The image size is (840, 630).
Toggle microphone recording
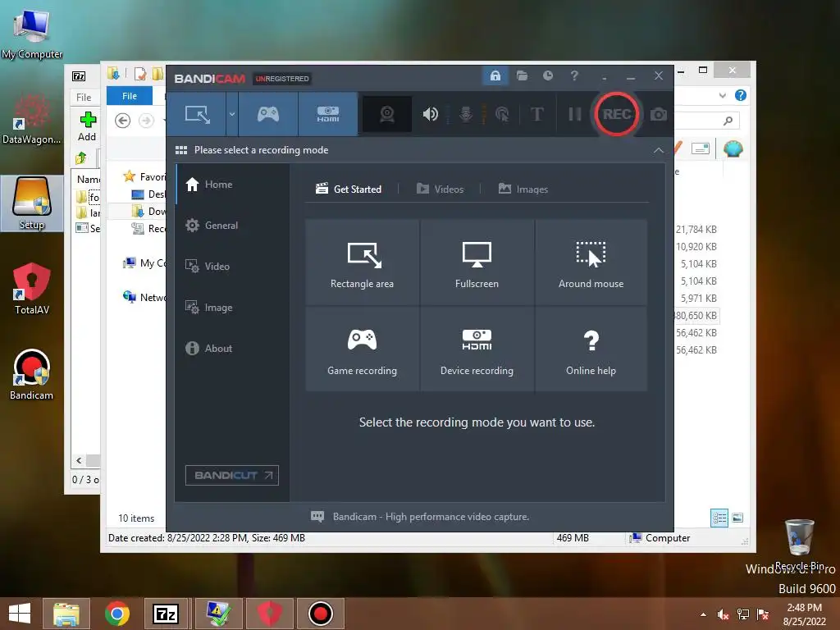[466, 114]
